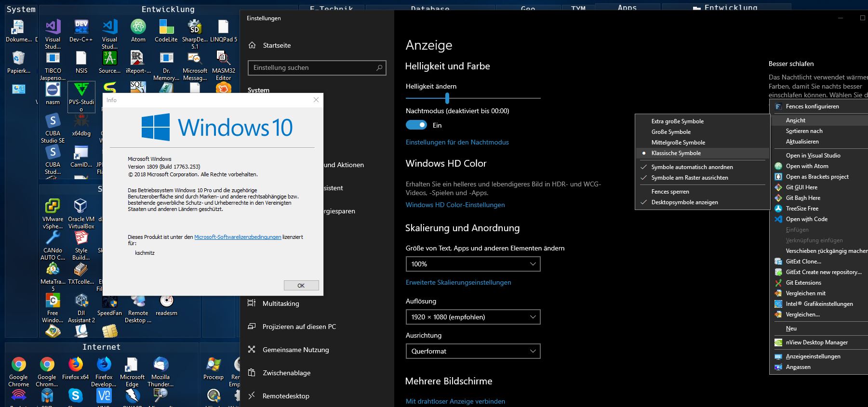Viewport: 868px width, 407px height.
Task: Open SharpDevelop 5.1 desktop icon
Action: 195,34
